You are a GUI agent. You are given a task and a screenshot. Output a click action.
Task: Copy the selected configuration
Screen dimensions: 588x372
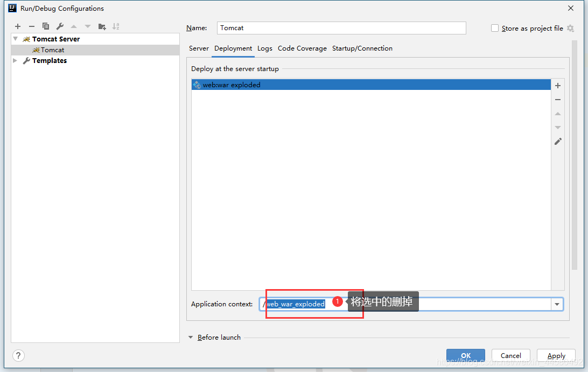(46, 26)
